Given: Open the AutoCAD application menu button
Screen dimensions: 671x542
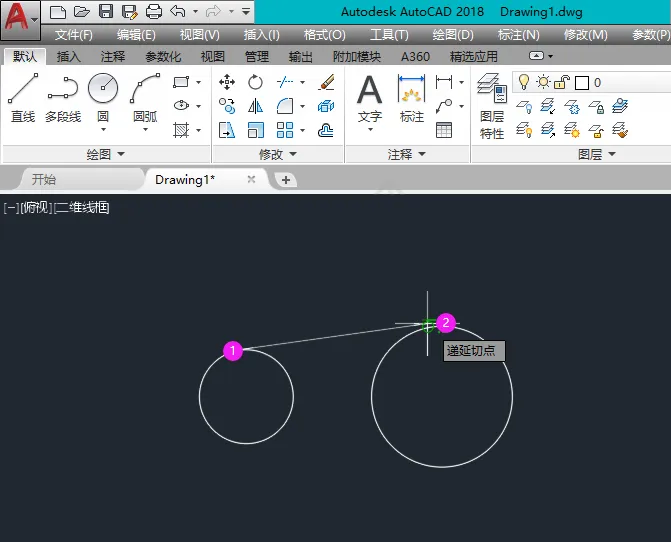Looking at the screenshot, I should tap(20, 20).
